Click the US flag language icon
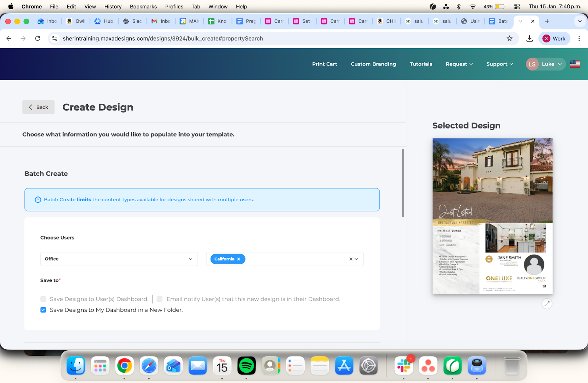This screenshot has width=588, height=383. pyautogui.click(x=575, y=64)
